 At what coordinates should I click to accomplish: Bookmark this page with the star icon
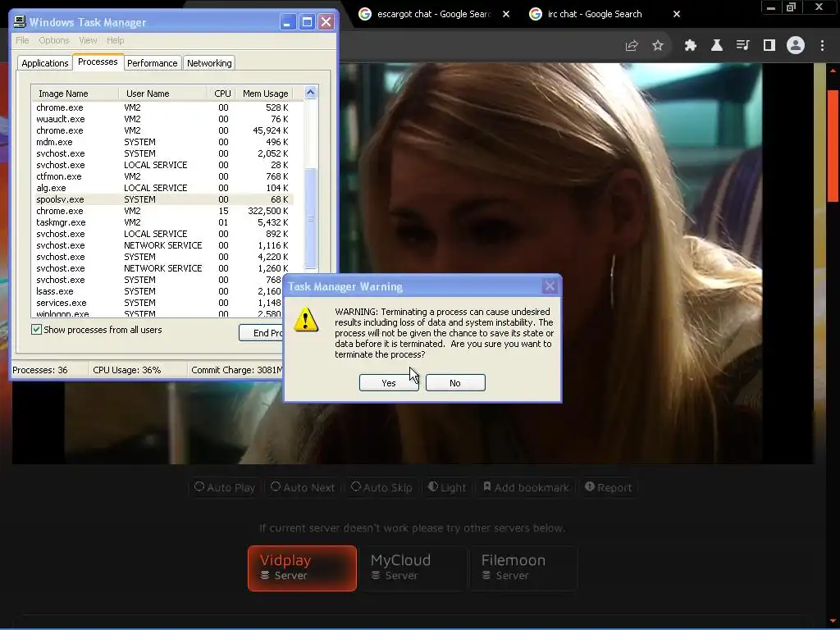[x=658, y=46]
